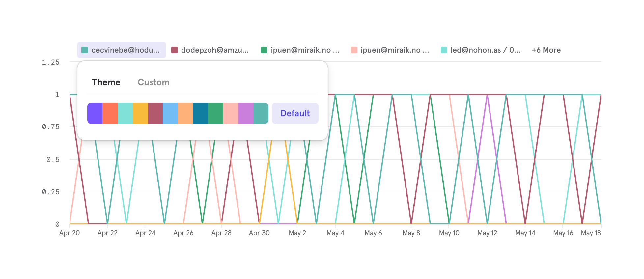644x279 pixels.
Task: Click the May 18 x-axis label
Action: pyautogui.click(x=591, y=233)
